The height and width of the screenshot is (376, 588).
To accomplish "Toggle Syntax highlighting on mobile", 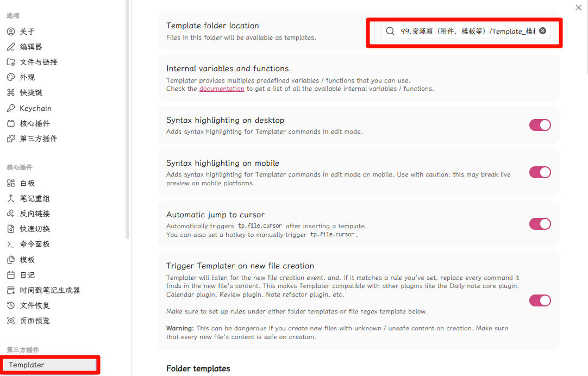I will click(x=540, y=172).
